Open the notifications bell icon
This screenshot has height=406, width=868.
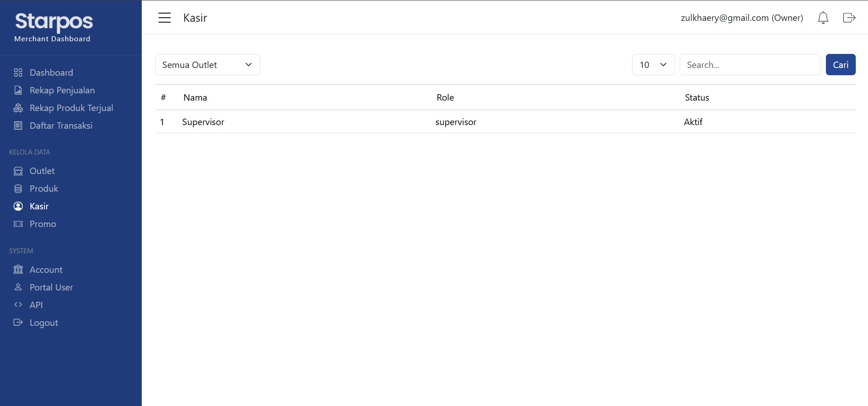[823, 18]
